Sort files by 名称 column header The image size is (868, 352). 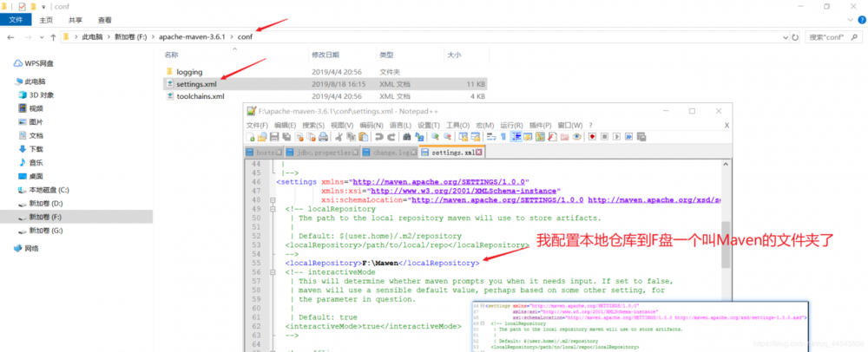coord(172,55)
